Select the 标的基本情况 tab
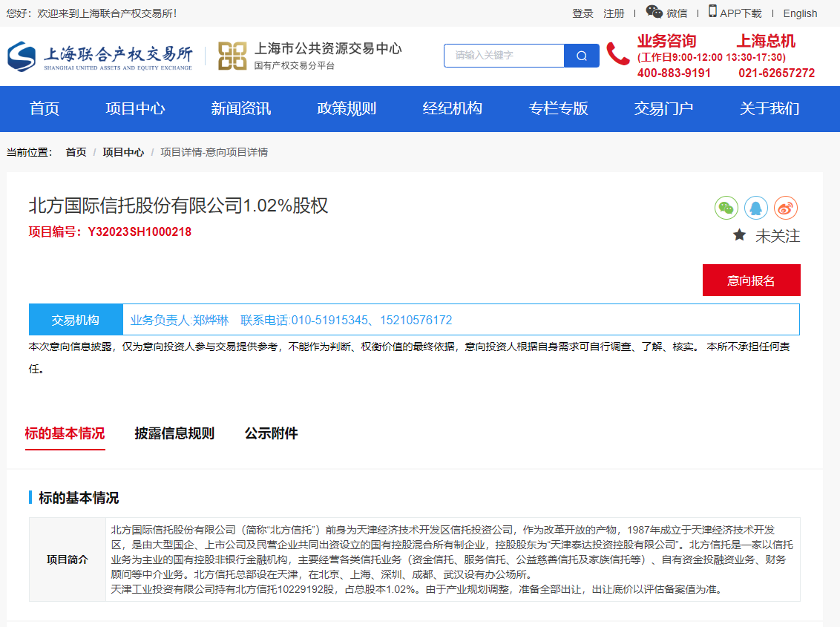Image resolution: width=840 pixels, height=627 pixels. click(65, 433)
